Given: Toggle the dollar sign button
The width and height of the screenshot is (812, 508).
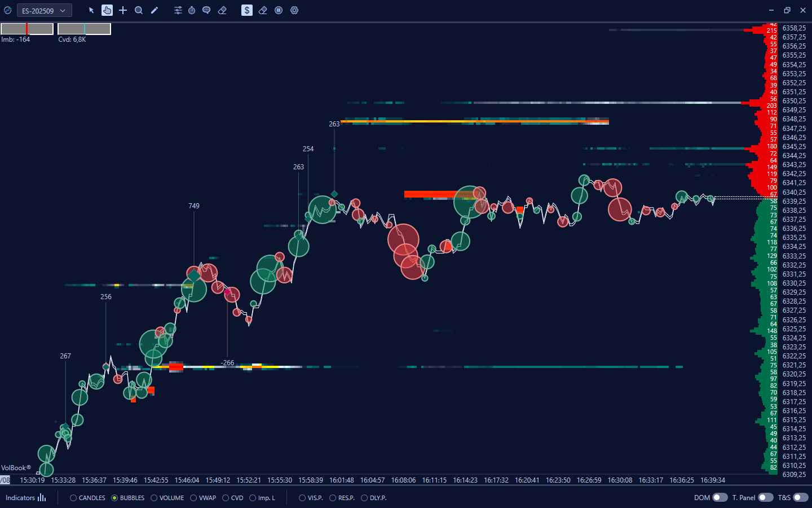Looking at the screenshot, I should pos(247,10).
